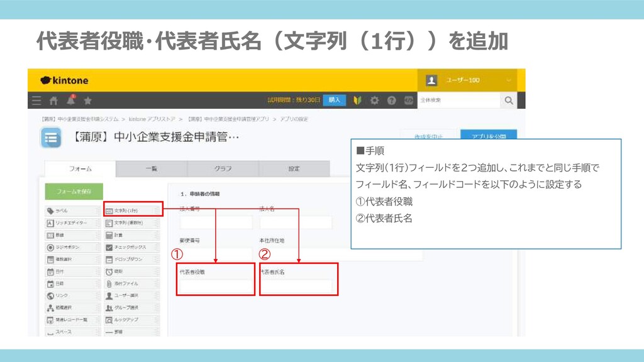This screenshot has width=644, height=362.
Task: Select the 罫線 field in the palette
Action: click(131, 332)
